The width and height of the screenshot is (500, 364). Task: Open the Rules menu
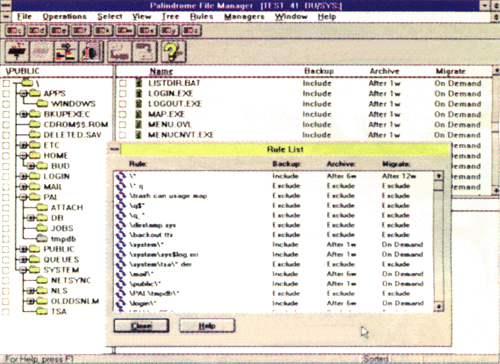click(x=201, y=16)
